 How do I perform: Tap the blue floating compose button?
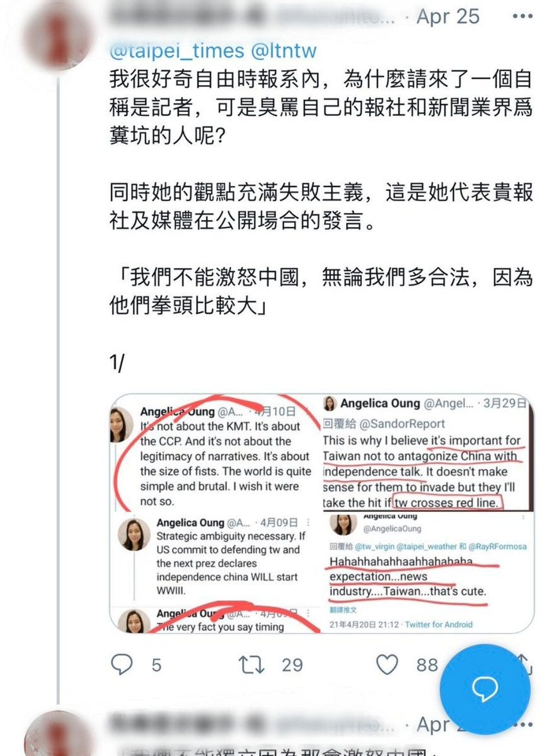(485, 689)
